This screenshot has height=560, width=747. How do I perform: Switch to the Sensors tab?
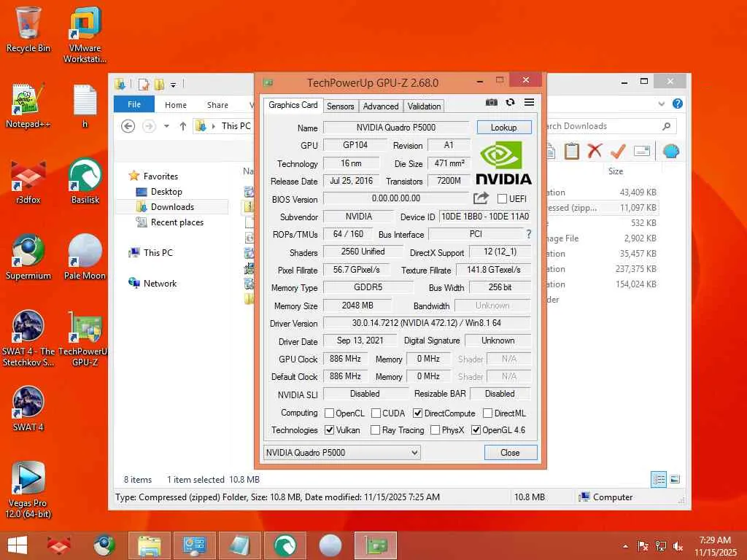tap(340, 106)
